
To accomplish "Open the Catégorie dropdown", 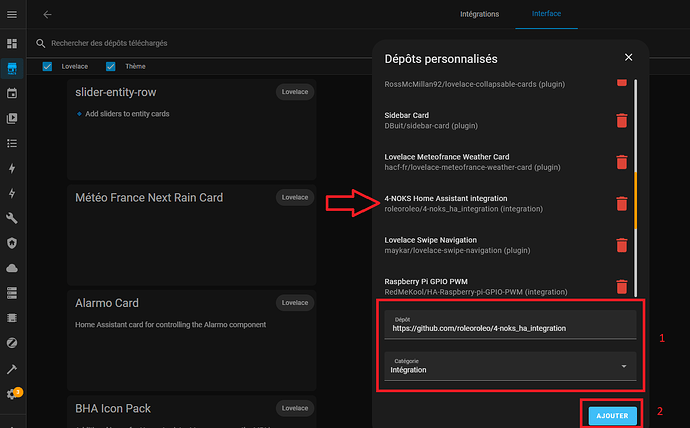I will (x=511, y=365).
